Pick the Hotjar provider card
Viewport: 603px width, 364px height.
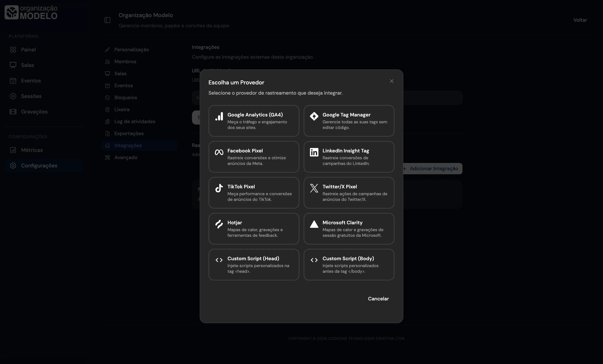click(x=254, y=229)
